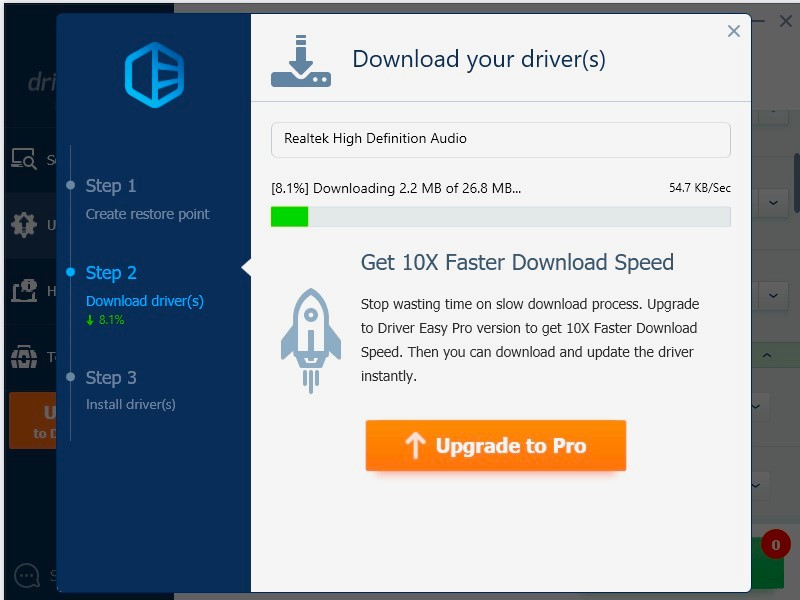Screen dimensions: 800x600
Task: Collapse the green section with up-chevron
Action: point(767,355)
